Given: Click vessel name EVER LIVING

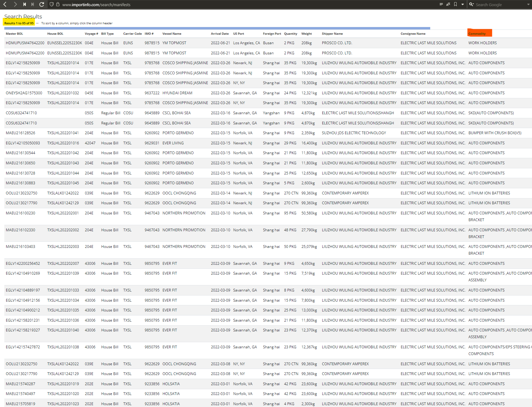Looking at the screenshot, I should 173,143.
